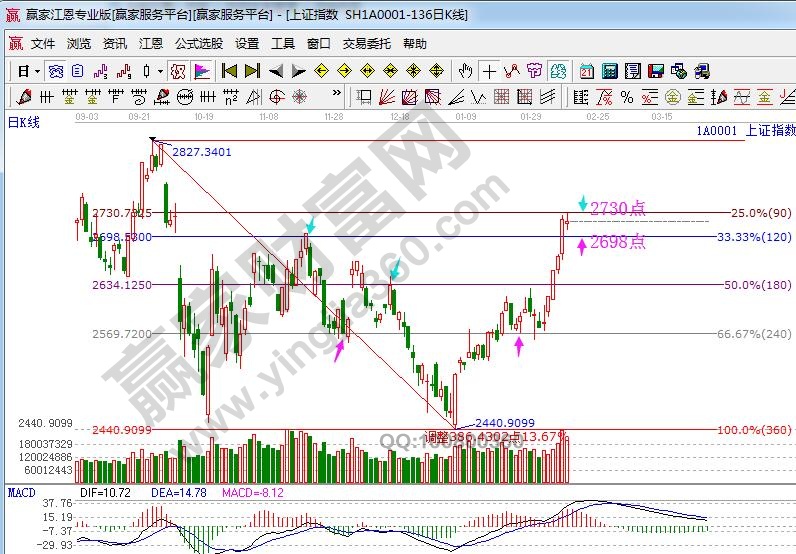Click the 日K线 chart label
Viewport: 796px width, 554px height.
pos(24,122)
